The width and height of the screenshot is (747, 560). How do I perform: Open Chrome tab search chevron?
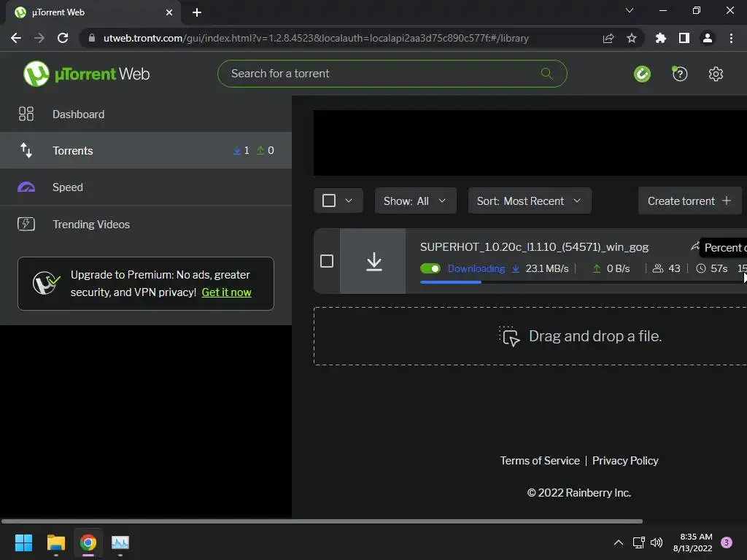pyautogui.click(x=630, y=10)
